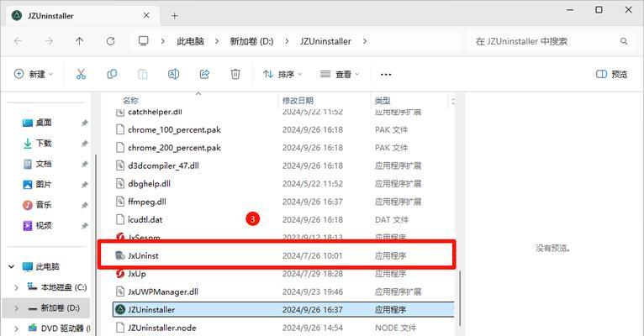Click the JxUWPManager.dll file icon
Viewport: 644px width, 336px height.
coord(120,291)
